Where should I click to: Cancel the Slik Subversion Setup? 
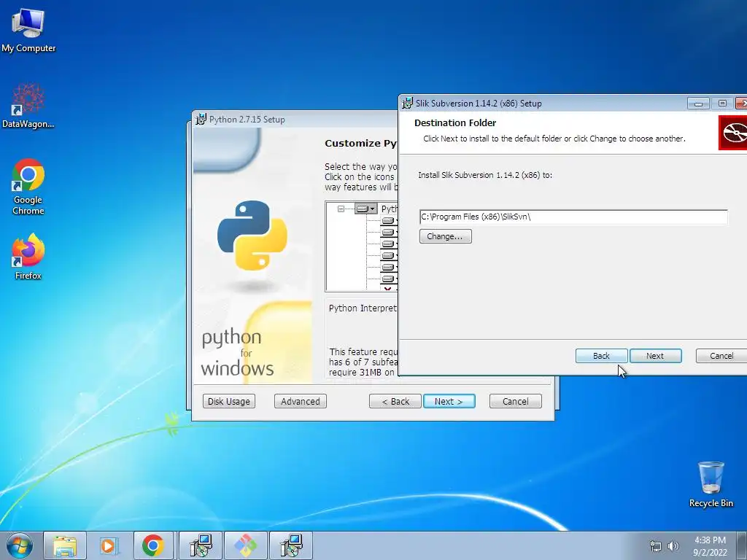(x=721, y=356)
